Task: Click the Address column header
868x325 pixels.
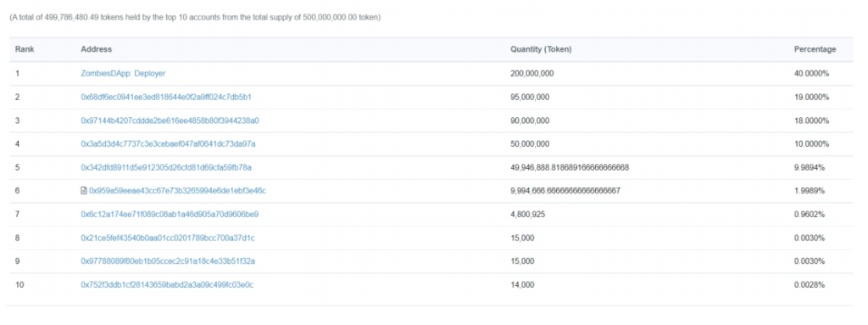Action: point(97,49)
